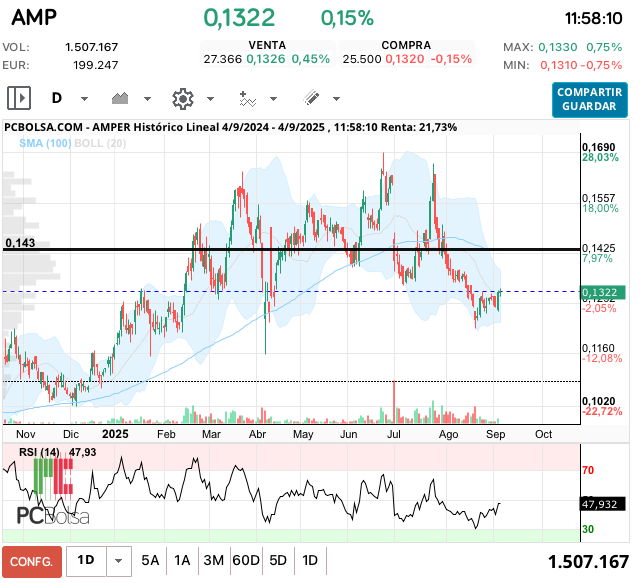Click the area chart type icon
Image resolution: width=643 pixels, height=583 pixels.
pyautogui.click(x=120, y=98)
